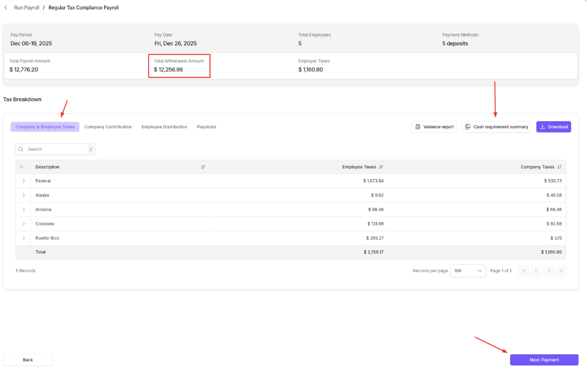This screenshot has height=382, width=588.
Task: Go to the previous page of records
Action: pyautogui.click(x=536, y=271)
